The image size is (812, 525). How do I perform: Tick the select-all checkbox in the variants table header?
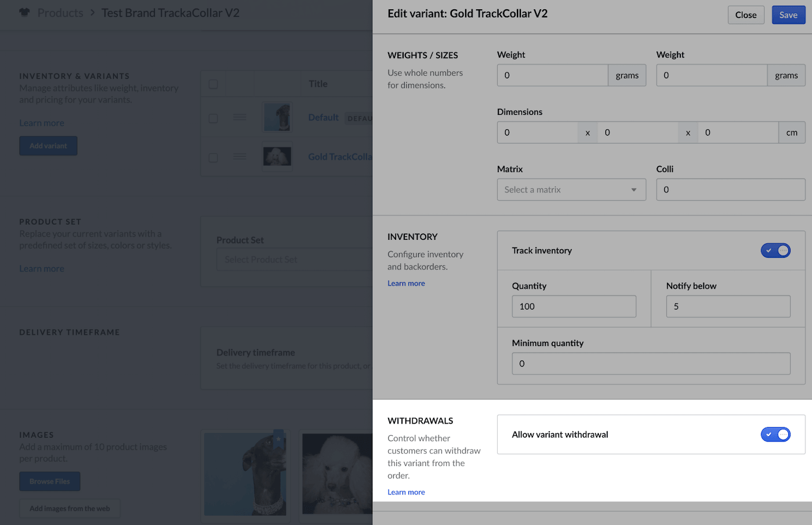pos(213,84)
